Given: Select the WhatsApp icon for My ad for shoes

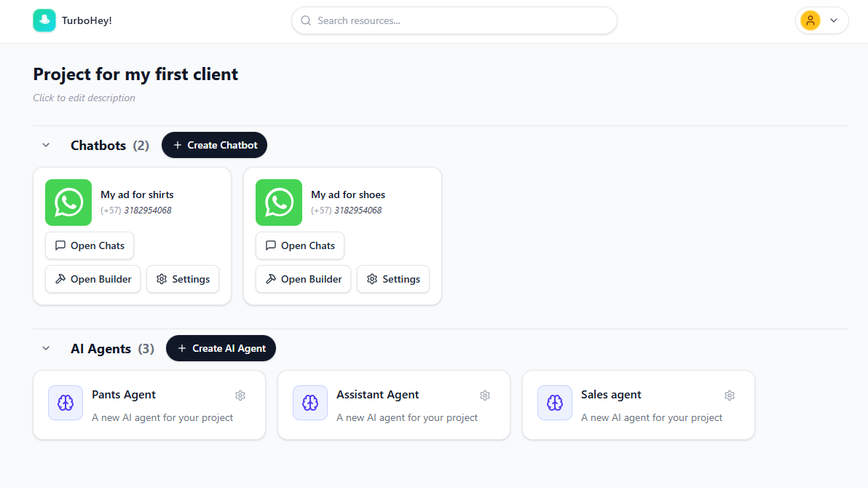Looking at the screenshot, I should [x=278, y=202].
